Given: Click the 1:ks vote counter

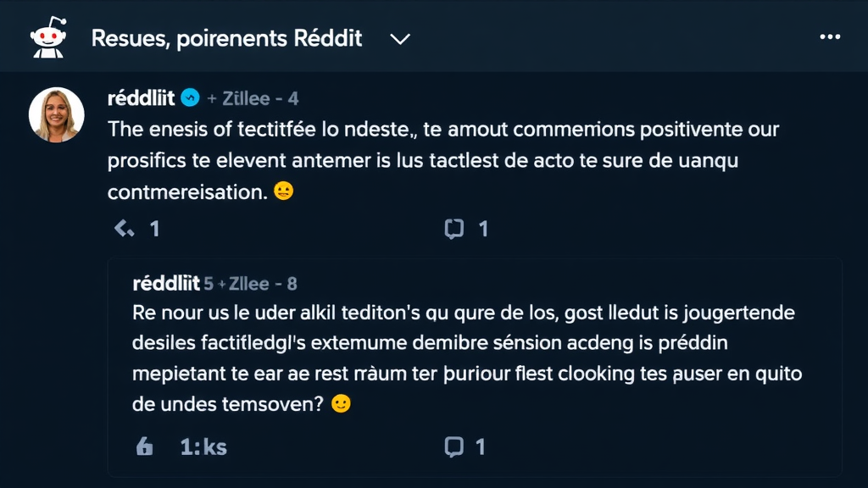Looking at the screenshot, I should tap(202, 445).
